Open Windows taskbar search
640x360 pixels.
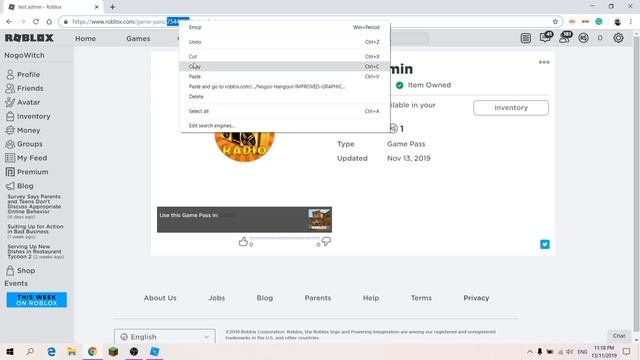30,351
